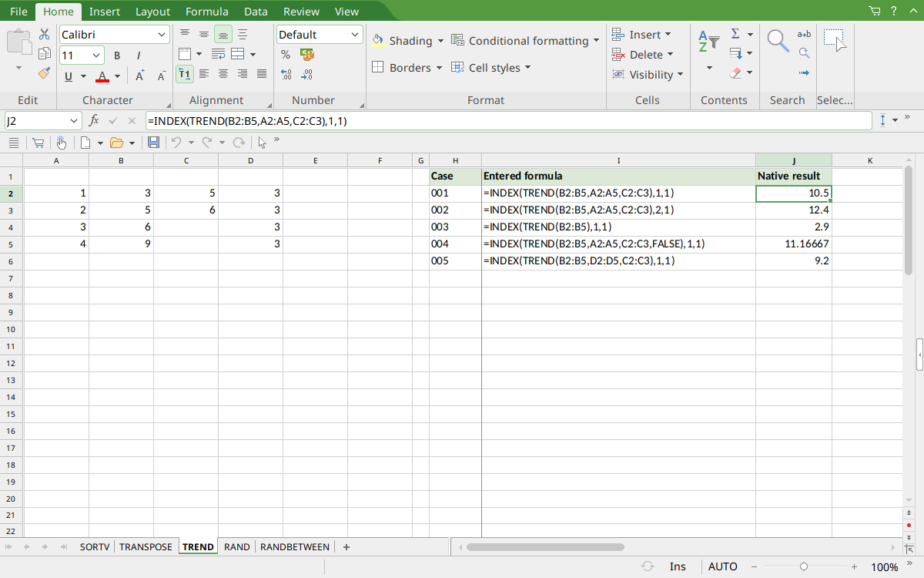The height and width of the screenshot is (578, 924).
Task: Add a new sheet with plus button
Action: [346, 547]
